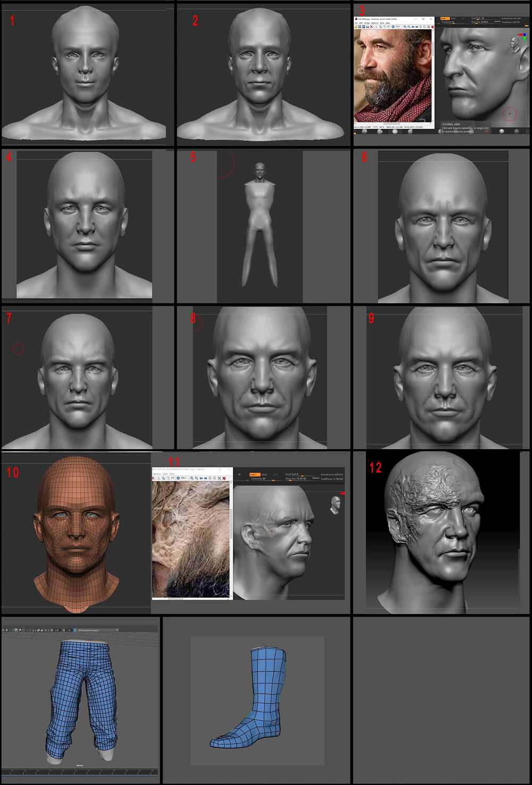Toggle Draw button in ZBrush beside scar-texture photo

[265, 475]
